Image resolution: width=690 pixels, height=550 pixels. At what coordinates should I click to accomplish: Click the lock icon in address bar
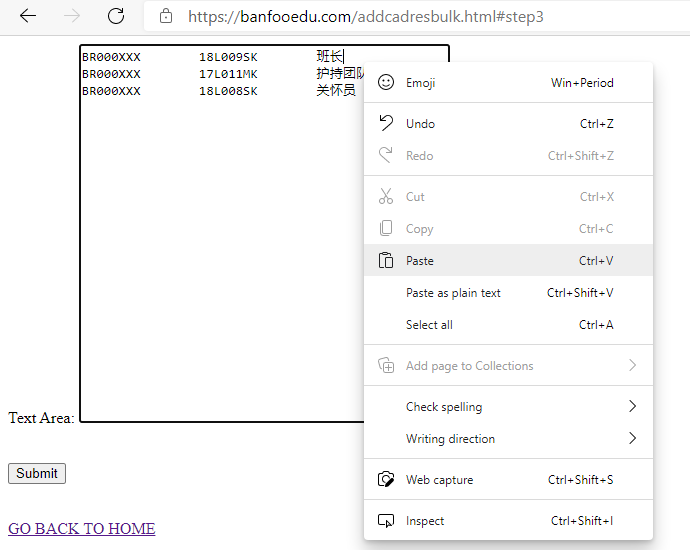point(166,17)
